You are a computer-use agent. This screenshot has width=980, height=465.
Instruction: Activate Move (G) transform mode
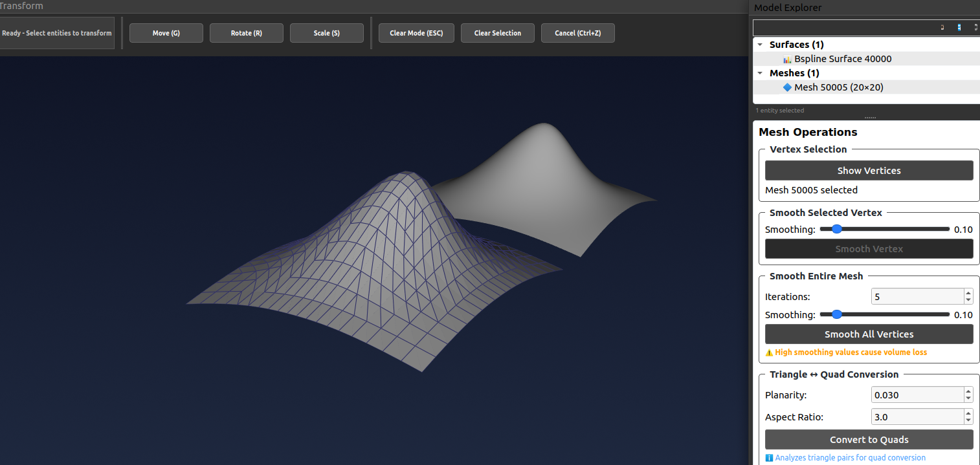coord(166,33)
